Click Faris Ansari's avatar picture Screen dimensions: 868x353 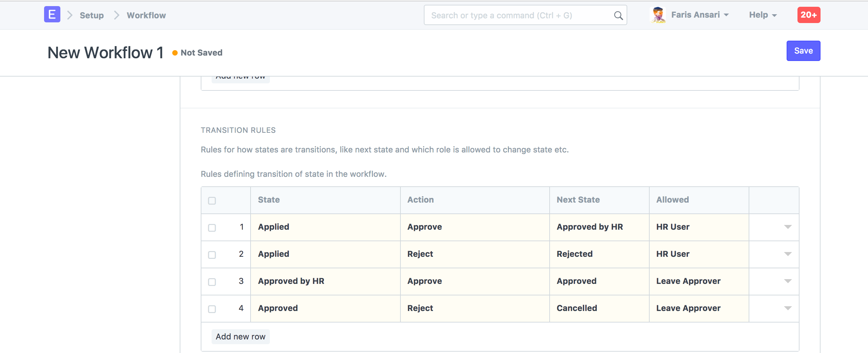pos(658,15)
